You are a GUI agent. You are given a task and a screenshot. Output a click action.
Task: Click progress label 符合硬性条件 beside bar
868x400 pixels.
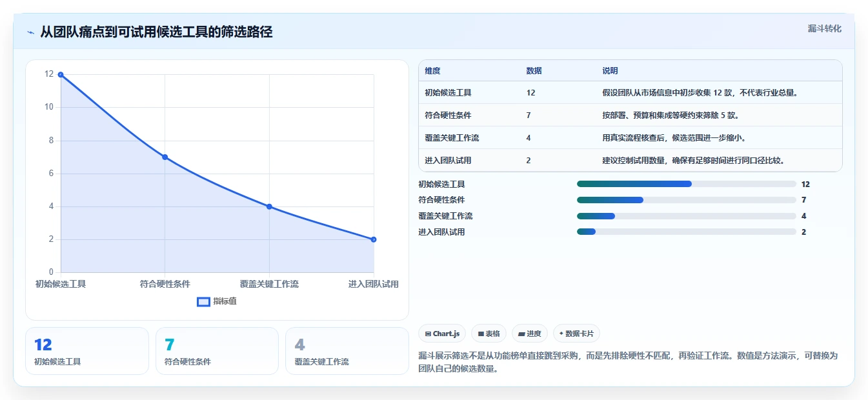click(441, 200)
